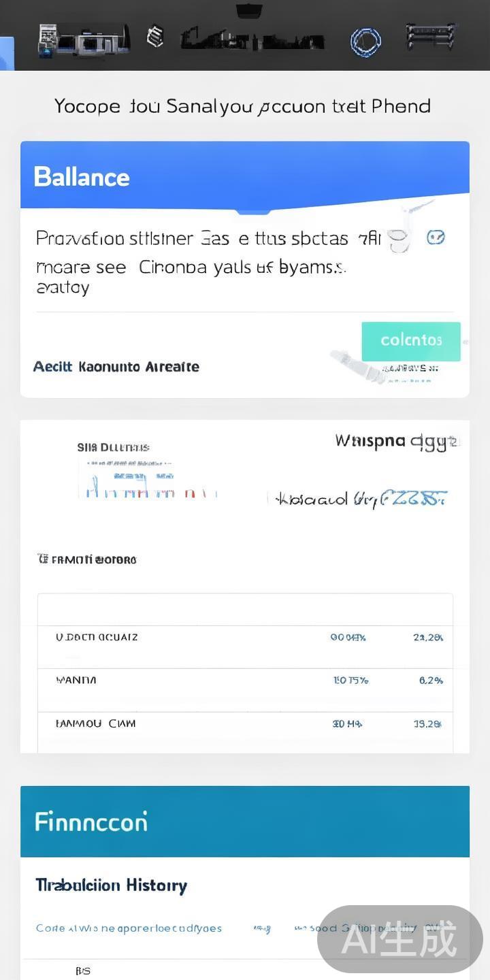Open the stacked-bars menu icon at top right
The height and width of the screenshot is (980, 490).
(430, 37)
